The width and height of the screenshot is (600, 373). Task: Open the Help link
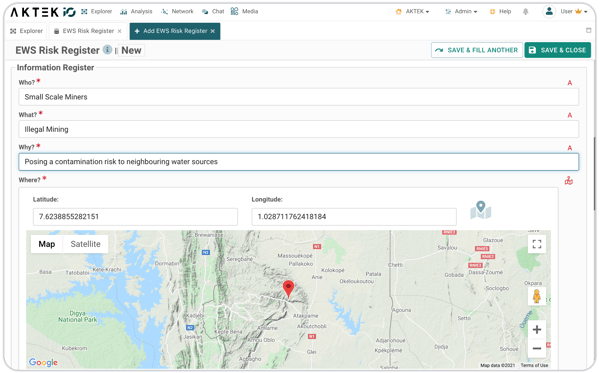tap(501, 11)
